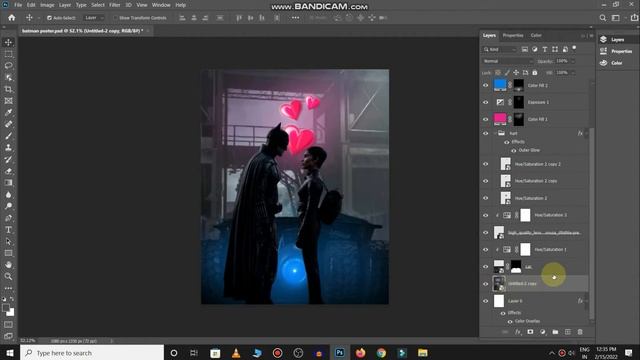Viewport: 640px width, 360px height.
Task: Select the Eyedropper tool
Action: click(x=8, y=112)
